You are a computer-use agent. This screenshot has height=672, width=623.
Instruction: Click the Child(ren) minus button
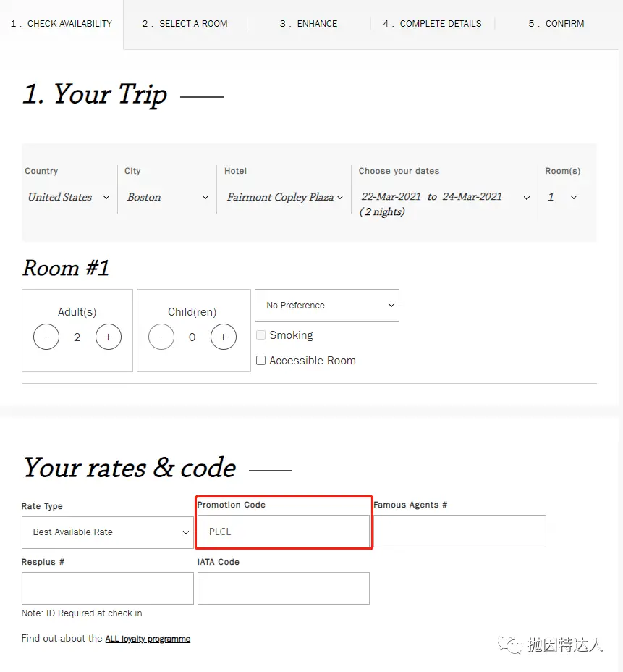(x=161, y=337)
